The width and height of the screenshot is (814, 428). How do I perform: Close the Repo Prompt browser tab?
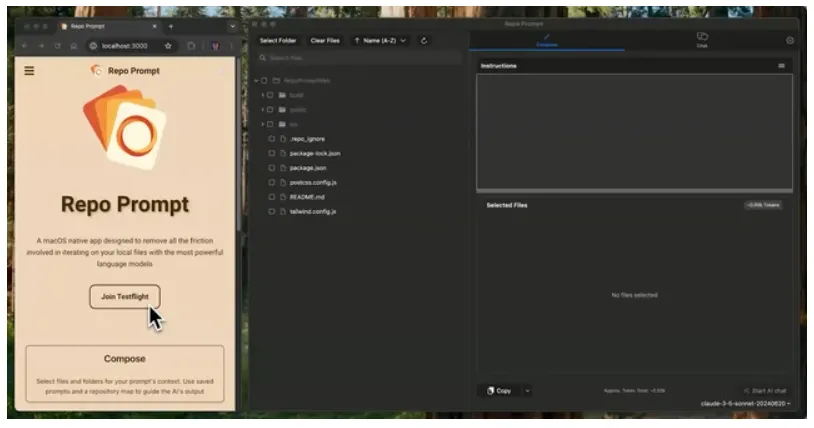[155, 26]
